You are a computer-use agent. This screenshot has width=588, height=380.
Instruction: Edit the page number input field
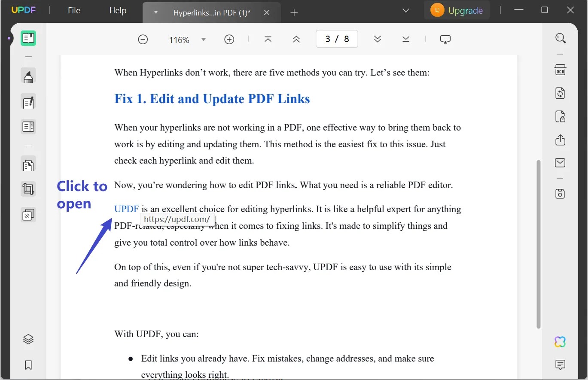(x=337, y=39)
